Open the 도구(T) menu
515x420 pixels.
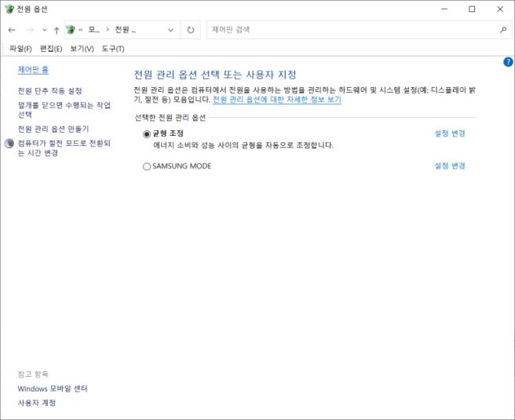[x=113, y=49]
